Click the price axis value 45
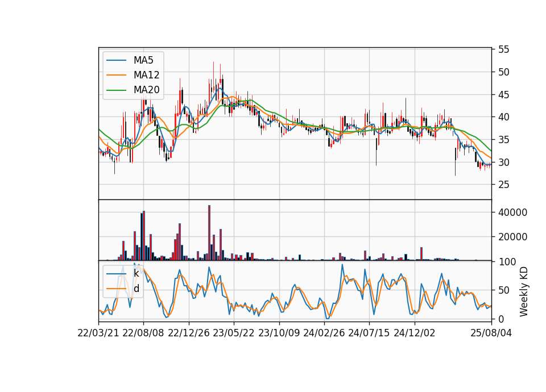 coord(503,95)
